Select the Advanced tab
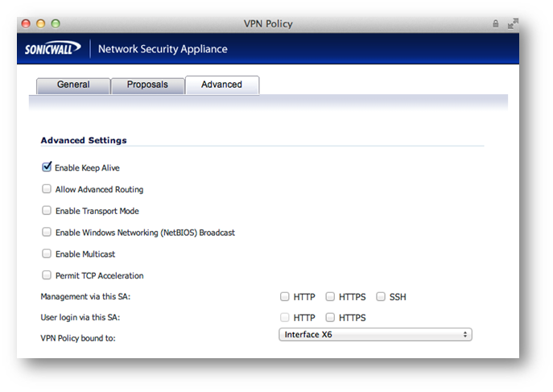 pyautogui.click(x=222, y=85)
